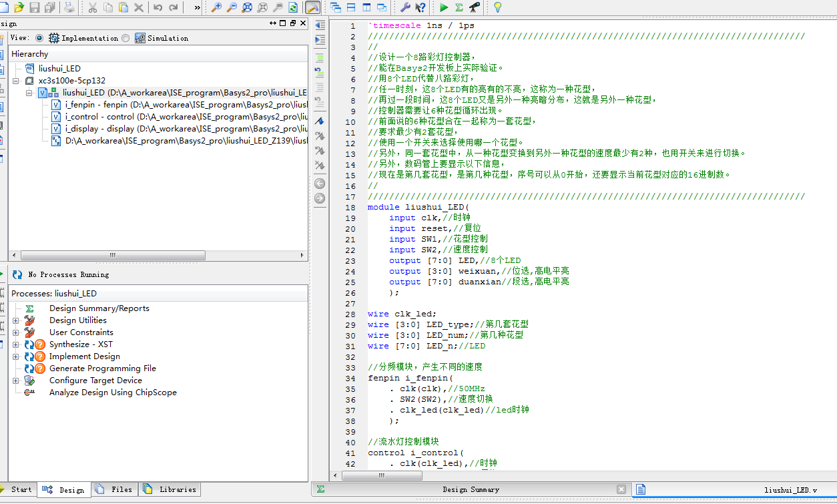Screen dimensions: 837x504
Task: Expand the Synthesize - XST process
Action: 16,344
